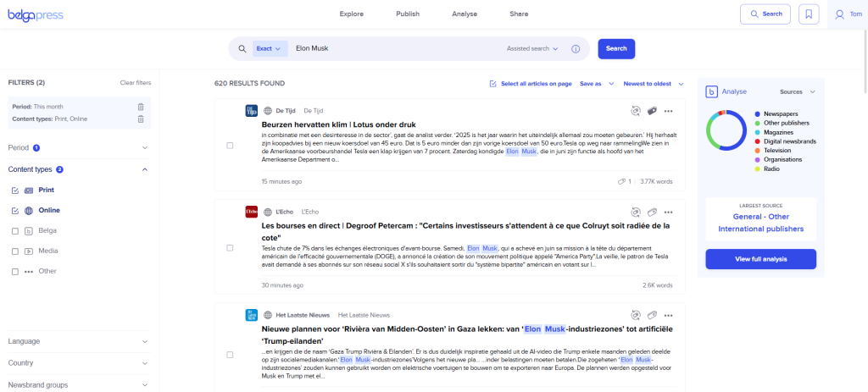The image size is (868, 392).
Task: Click the Elon Musk search input field
Action: tap(396, 48)
